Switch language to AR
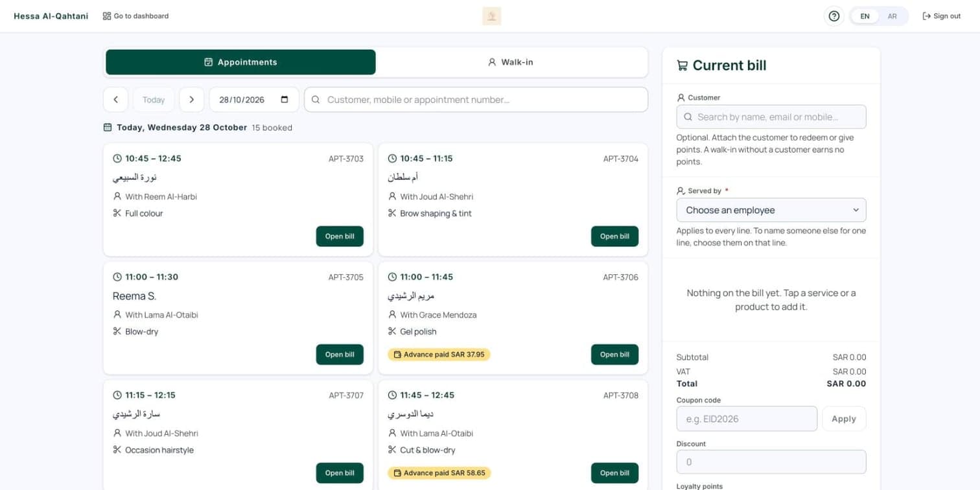 (x=892, y=16)
